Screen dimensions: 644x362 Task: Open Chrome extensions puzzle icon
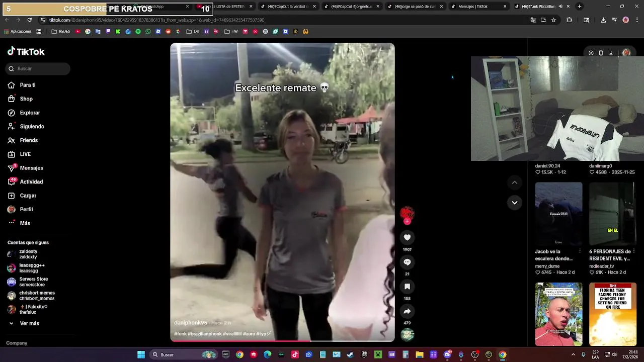pos(569,20)
